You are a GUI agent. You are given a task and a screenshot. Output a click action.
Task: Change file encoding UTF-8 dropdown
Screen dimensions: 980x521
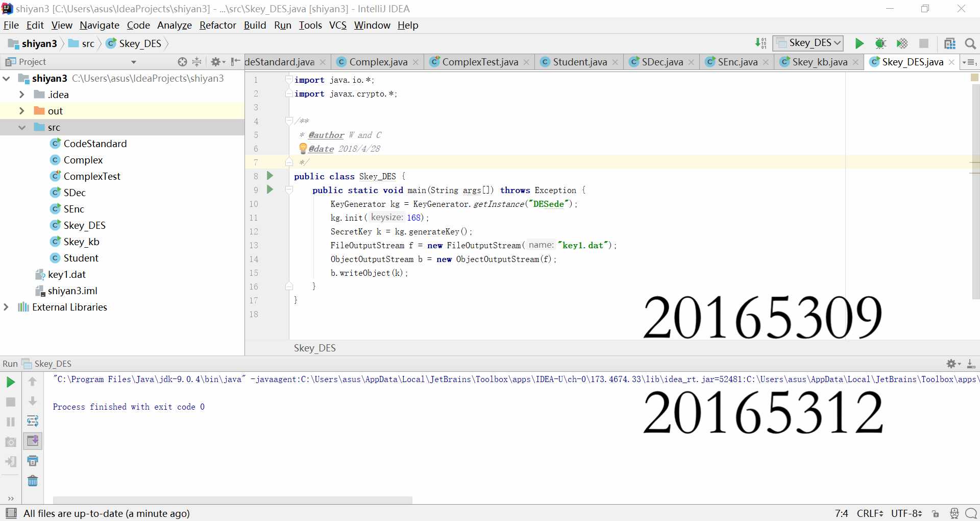906,513
